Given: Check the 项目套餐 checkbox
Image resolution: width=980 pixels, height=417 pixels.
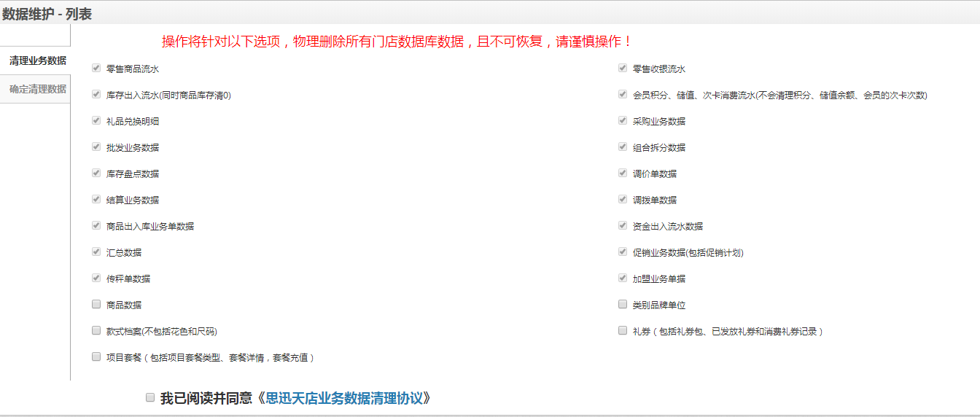Looking at the screenshot, I should point(96,356).
